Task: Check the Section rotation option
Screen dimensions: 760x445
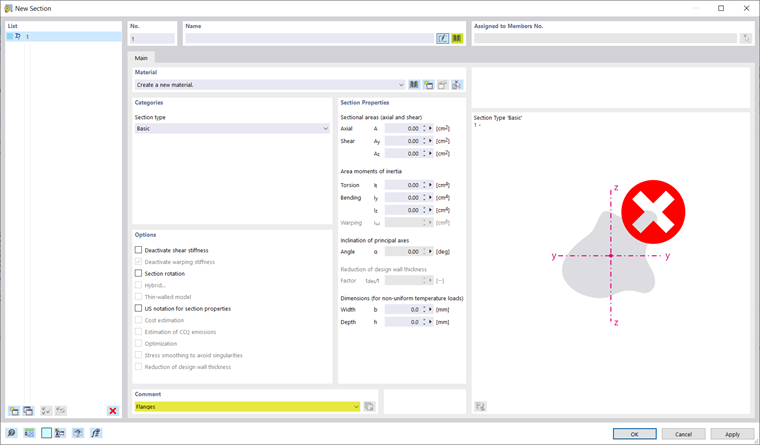Action: pyautogui.click(x=138, y=273)
